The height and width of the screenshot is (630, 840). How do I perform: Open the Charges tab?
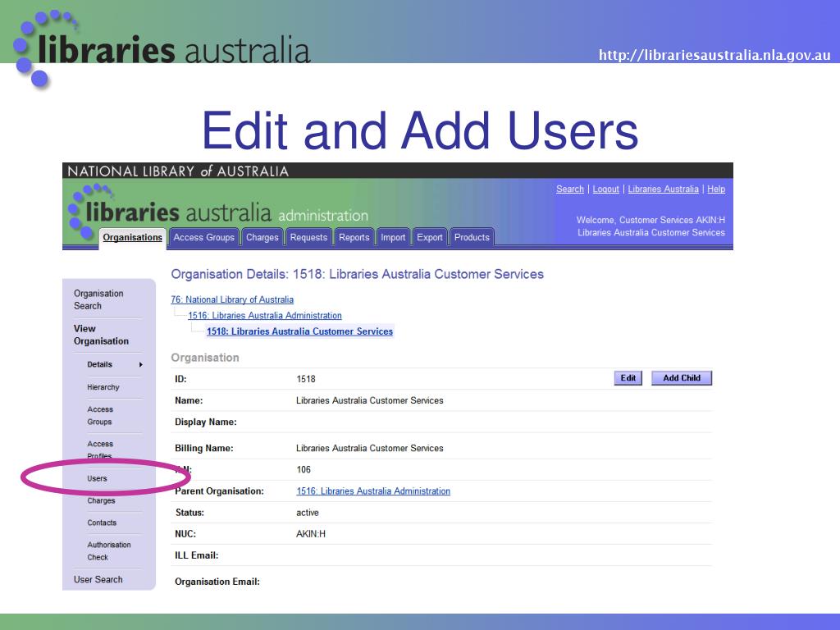[x=262, y=237]
